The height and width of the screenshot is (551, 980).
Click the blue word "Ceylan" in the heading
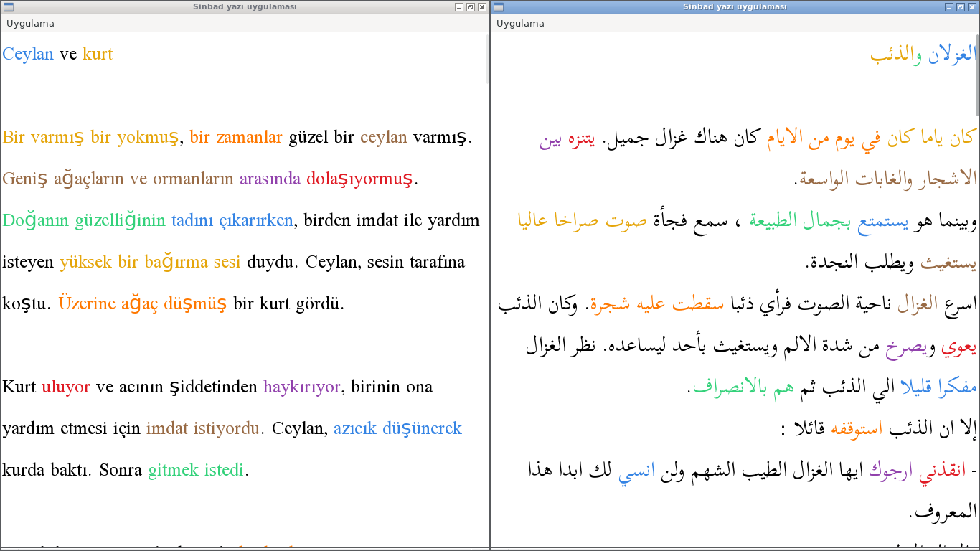pyautogui.click(x=28, y=55)
